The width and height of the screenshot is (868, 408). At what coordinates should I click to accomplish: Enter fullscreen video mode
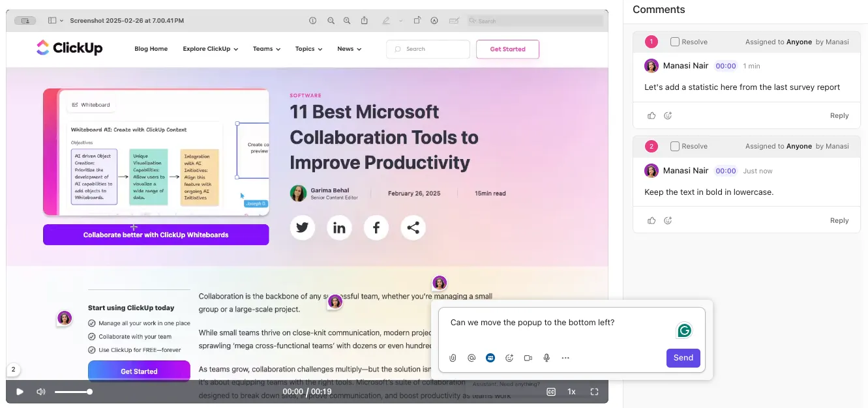594,392
